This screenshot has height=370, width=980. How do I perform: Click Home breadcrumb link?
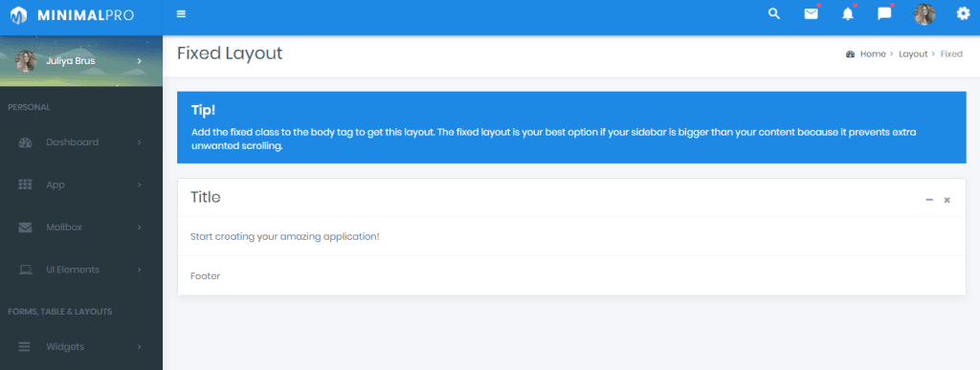pos(873,54)
